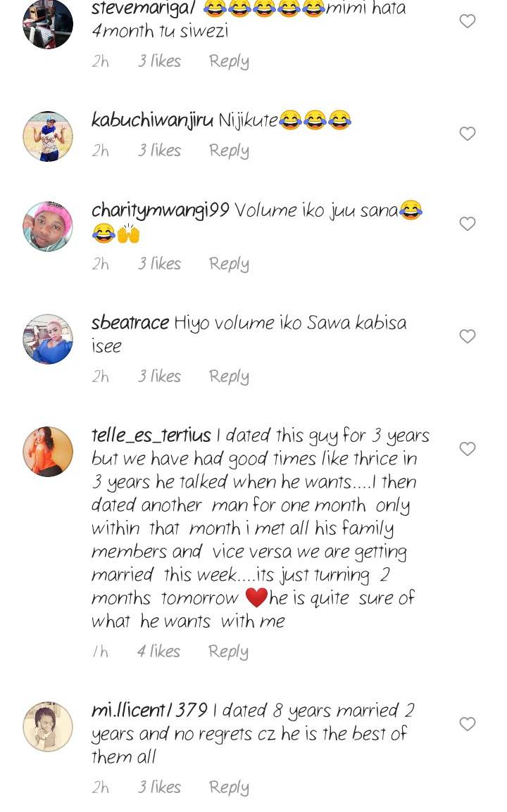The height and width of the screenshot is (812, 507).
Task: Tap heart beside mi.llicent1379's comment
Action: 467,724
